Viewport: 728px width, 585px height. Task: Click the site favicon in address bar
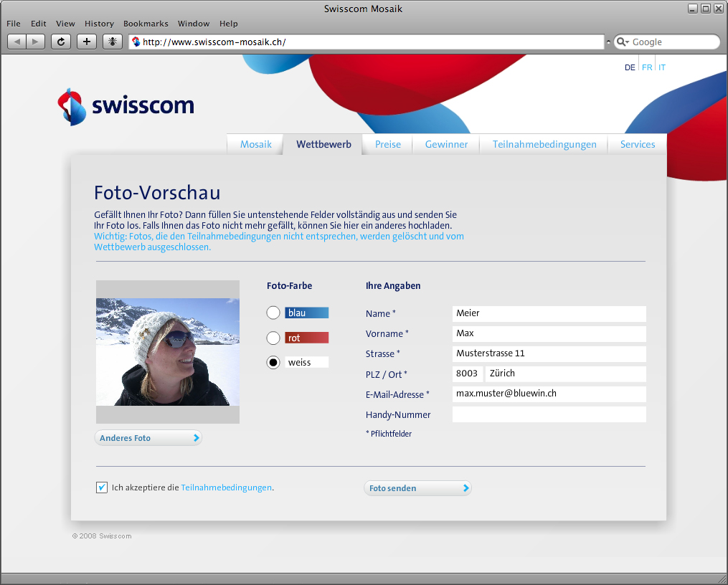tap(136, 42)
